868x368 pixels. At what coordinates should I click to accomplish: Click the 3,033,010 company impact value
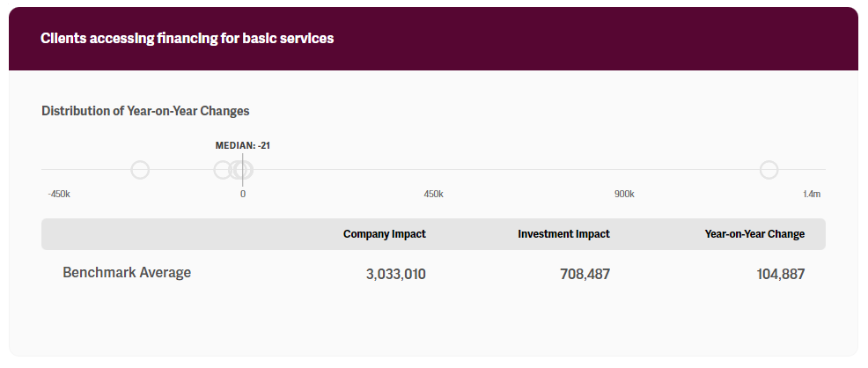(x=395, y=275)
